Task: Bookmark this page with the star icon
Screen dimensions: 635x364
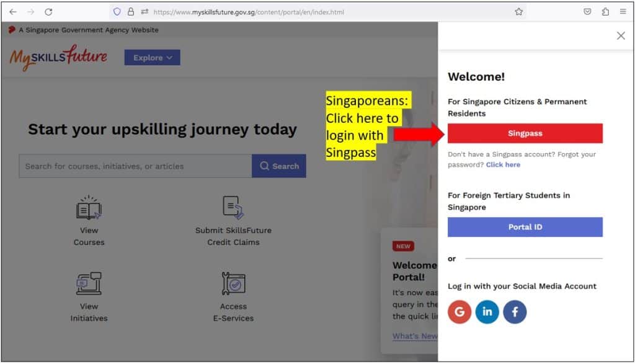Action: click(x=519, y=12)
